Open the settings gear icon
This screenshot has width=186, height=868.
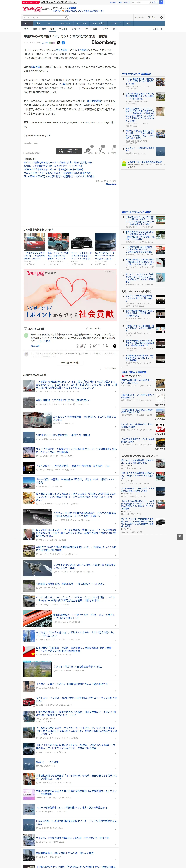[x=161, y=18]
